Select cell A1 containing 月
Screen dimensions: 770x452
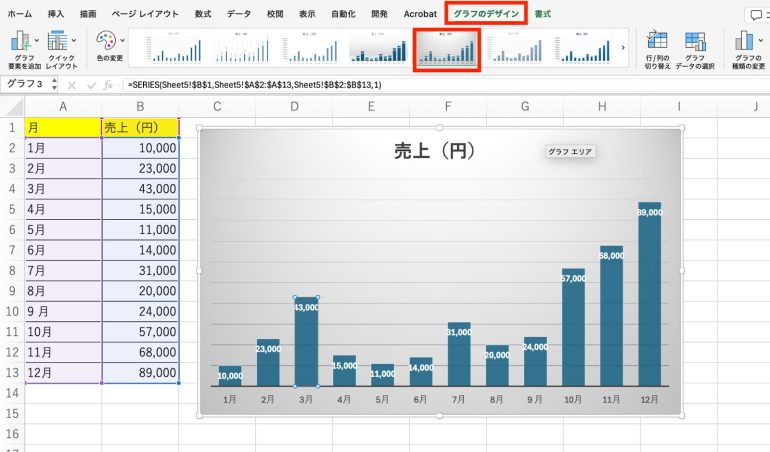(63, 128)
